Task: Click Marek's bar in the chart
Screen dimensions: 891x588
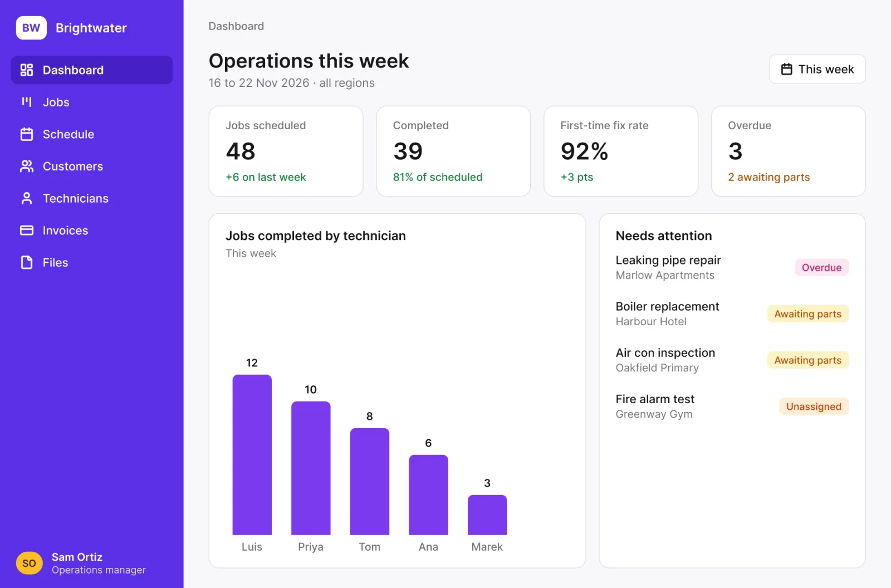Action: [x=487, y=515]
